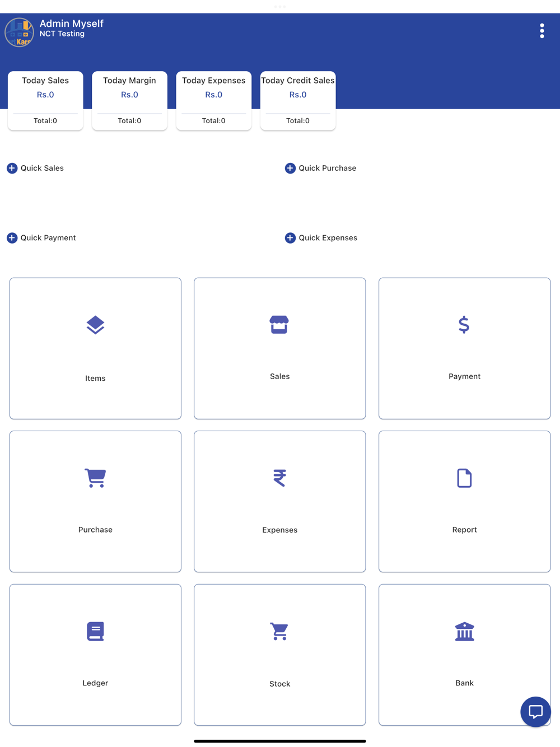Tap the multitasking three dots at top
The width and height of the screenshot is (560, 747).
pos(280,7)
